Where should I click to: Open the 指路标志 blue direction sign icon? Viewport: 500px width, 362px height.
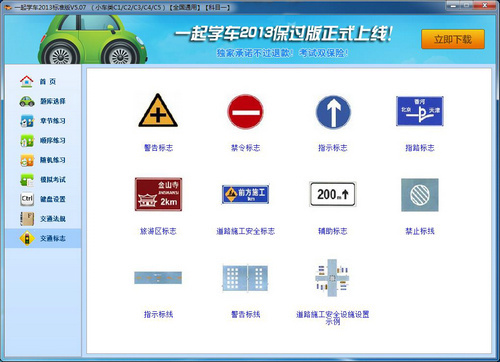[x=420, y=111]
